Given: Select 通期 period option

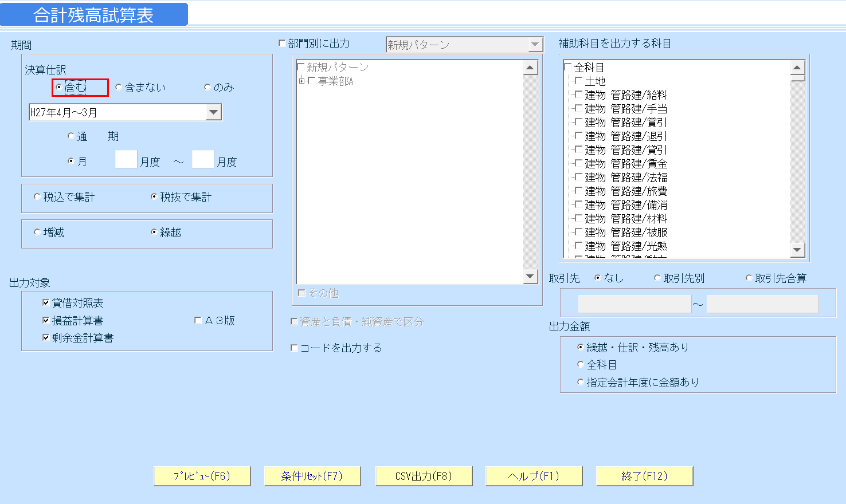Looking at the screenshot, I should [x=72, y=136].
